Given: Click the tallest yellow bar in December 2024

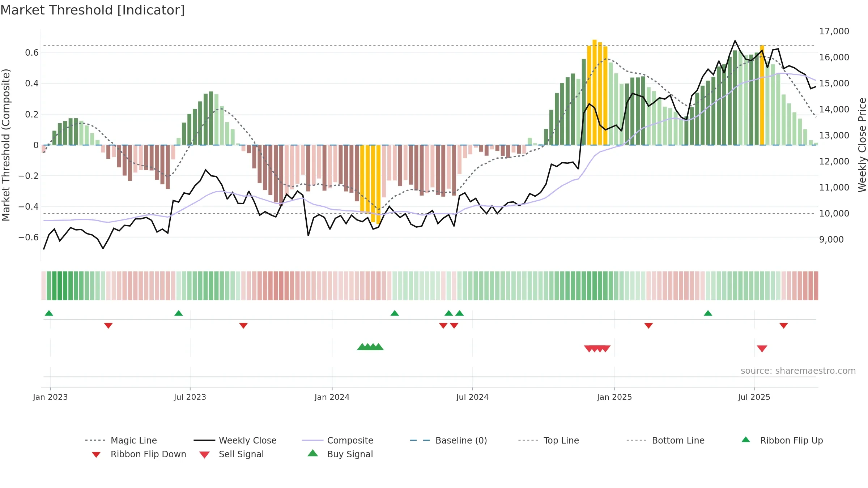Looking at the screenshot, I should coord(595,92).
